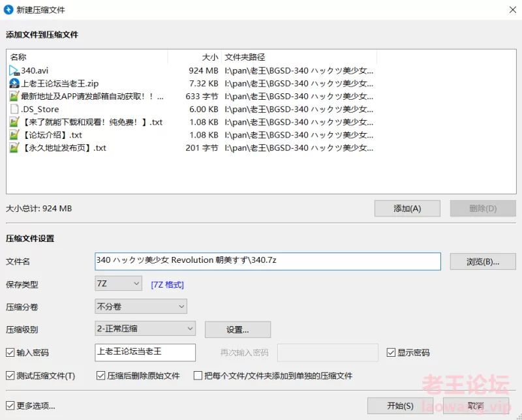
Task: Click the folder path in the 【永久地址发布页】.txt row
Action: [x=299, y=148]
